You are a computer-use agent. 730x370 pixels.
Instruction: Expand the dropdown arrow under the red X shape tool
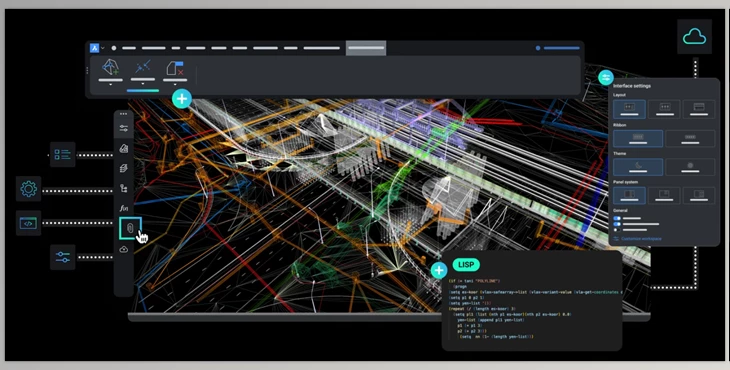tap(175, 85)
